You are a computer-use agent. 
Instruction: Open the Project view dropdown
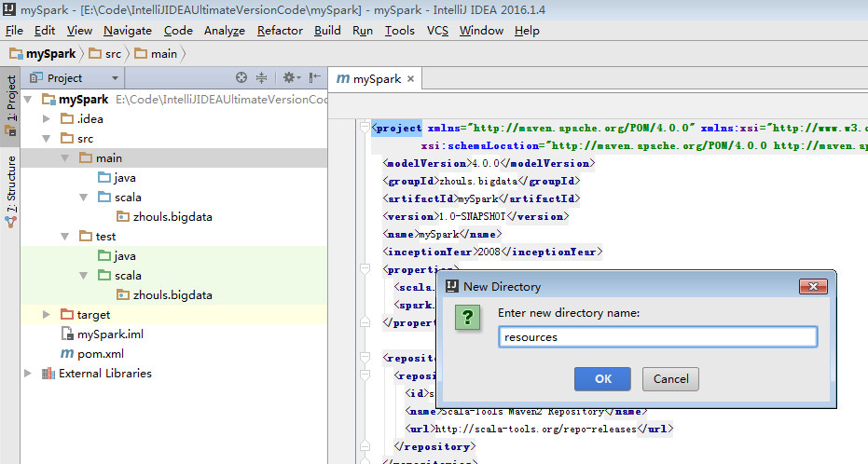tap(115, 78)
